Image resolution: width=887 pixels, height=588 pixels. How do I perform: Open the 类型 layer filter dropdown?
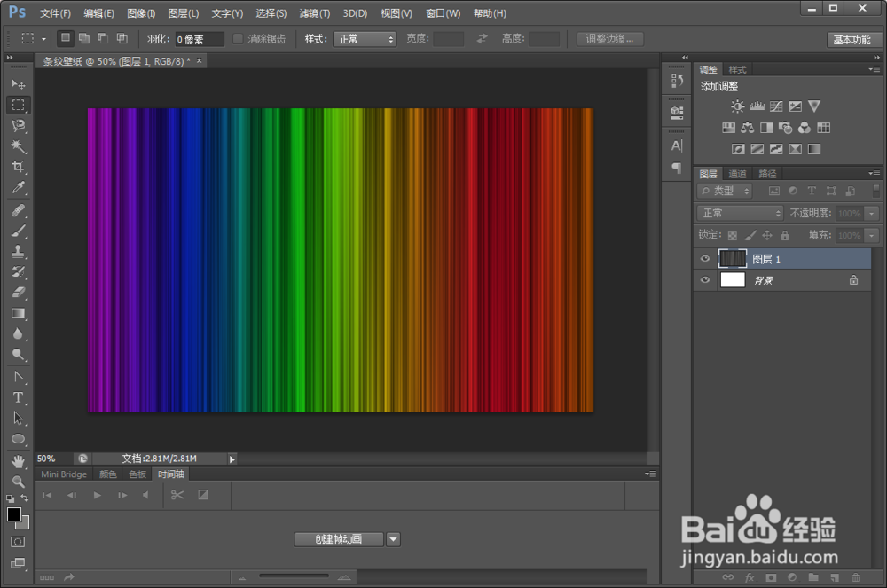click(725, 191)
